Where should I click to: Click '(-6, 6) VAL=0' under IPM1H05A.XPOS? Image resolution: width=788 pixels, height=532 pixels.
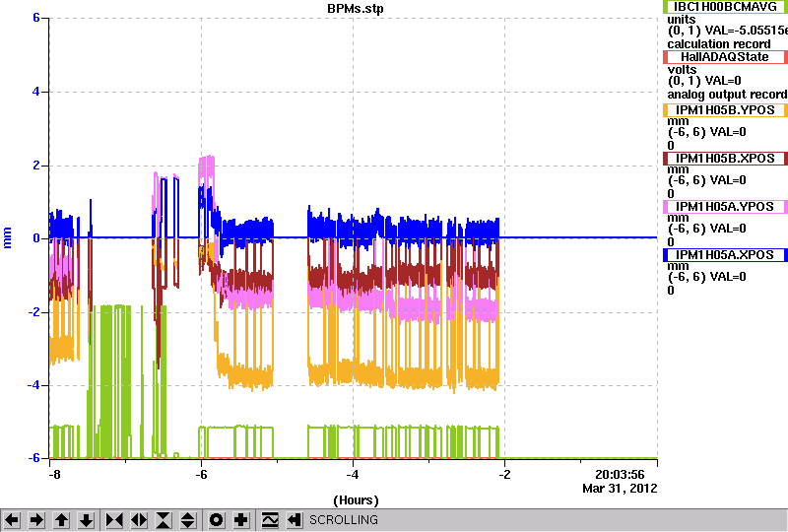707,277
